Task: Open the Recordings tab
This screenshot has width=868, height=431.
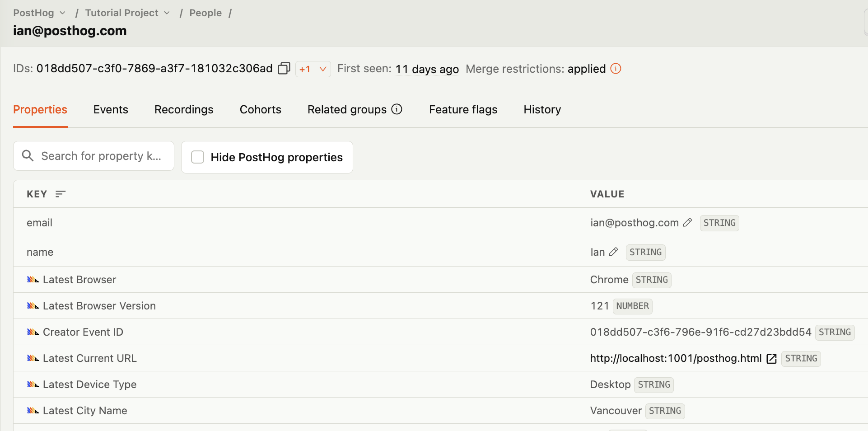Action: tap(184, 109)
